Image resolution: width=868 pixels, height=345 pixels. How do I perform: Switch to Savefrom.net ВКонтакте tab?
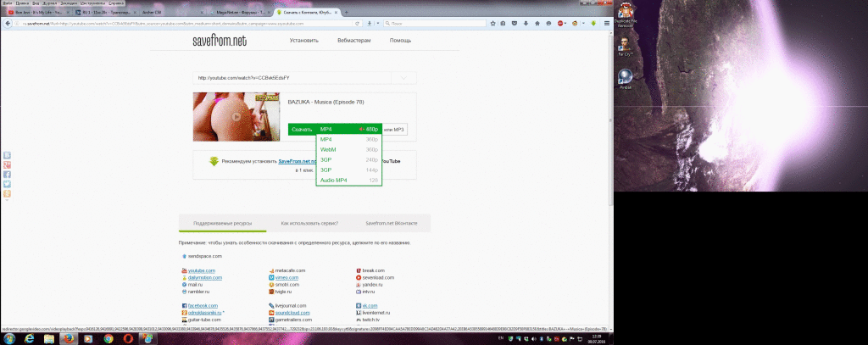point(392,223)
